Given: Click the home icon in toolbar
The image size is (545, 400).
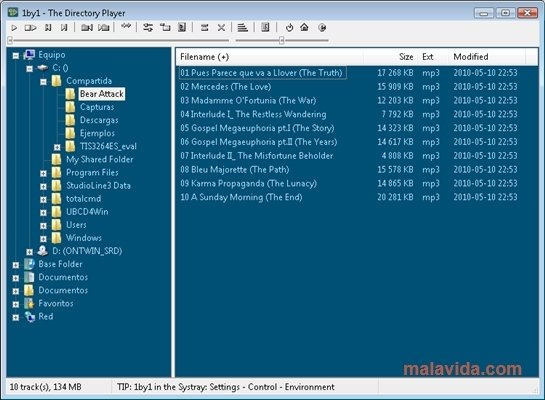Looking at the screenshot, I should point(304,27).
